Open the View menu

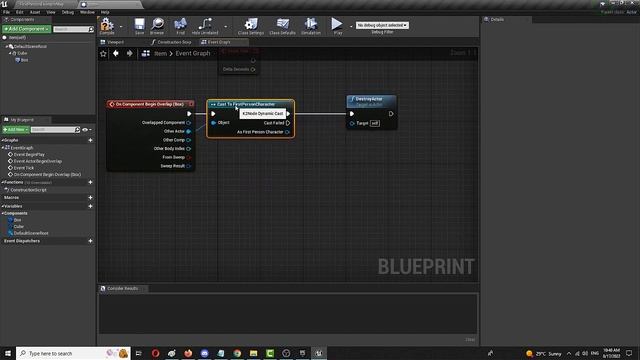tap(51, 12)
